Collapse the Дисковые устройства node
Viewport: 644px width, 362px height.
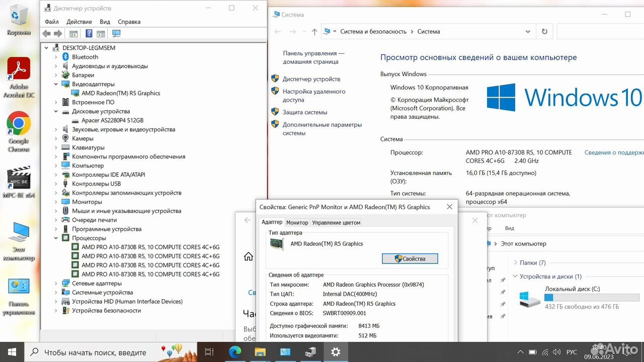point(56,111)
